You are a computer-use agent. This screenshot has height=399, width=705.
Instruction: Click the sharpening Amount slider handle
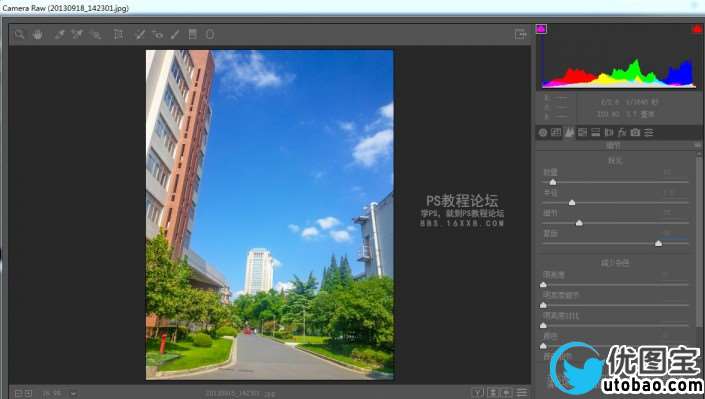pos(553,182)
